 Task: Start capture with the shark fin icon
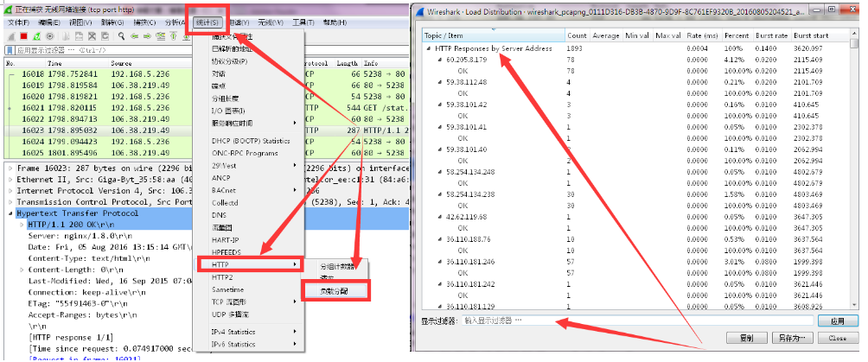coord(11,36)
